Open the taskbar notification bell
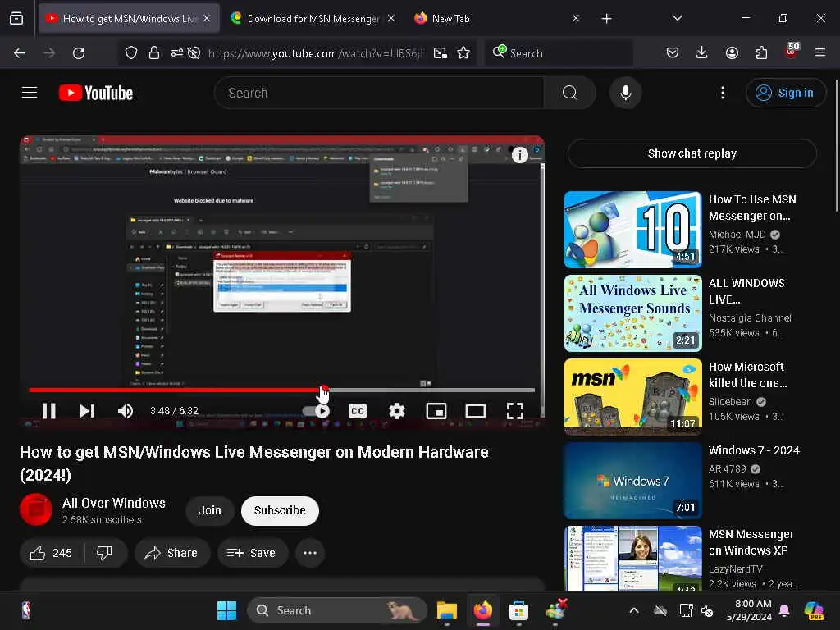 click(x=784, y=610)
